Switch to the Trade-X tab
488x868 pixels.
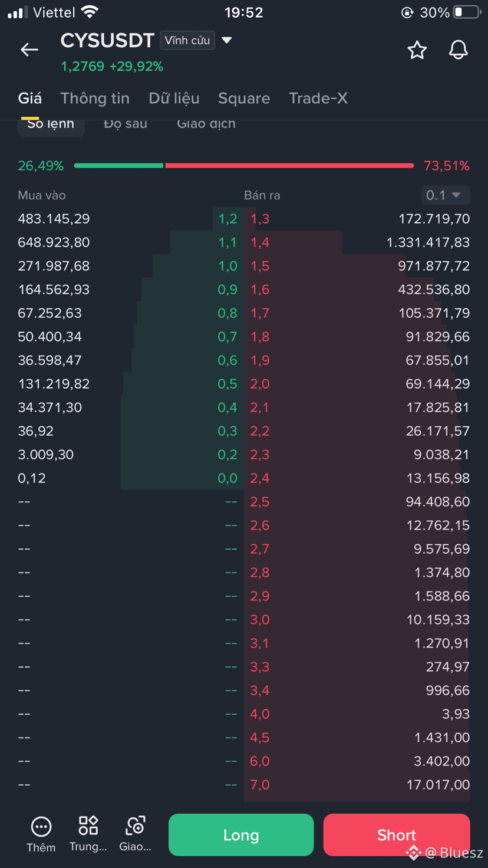[318, 98]
